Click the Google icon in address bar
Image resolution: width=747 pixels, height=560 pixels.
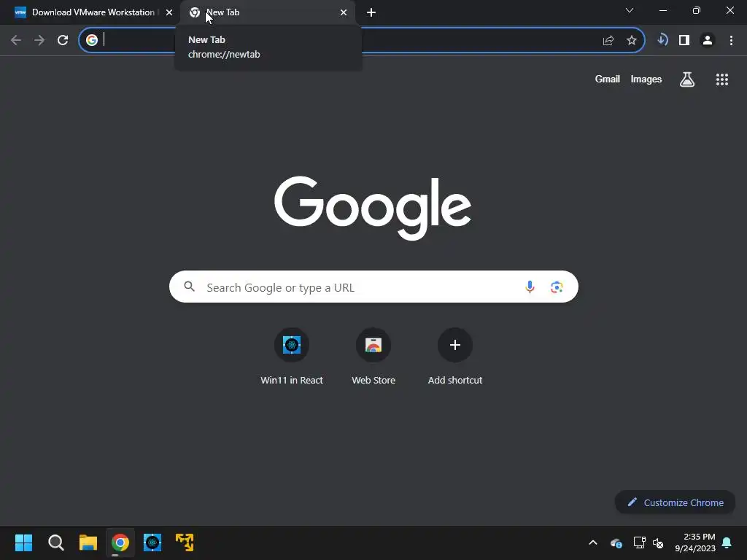click(92, 40)
